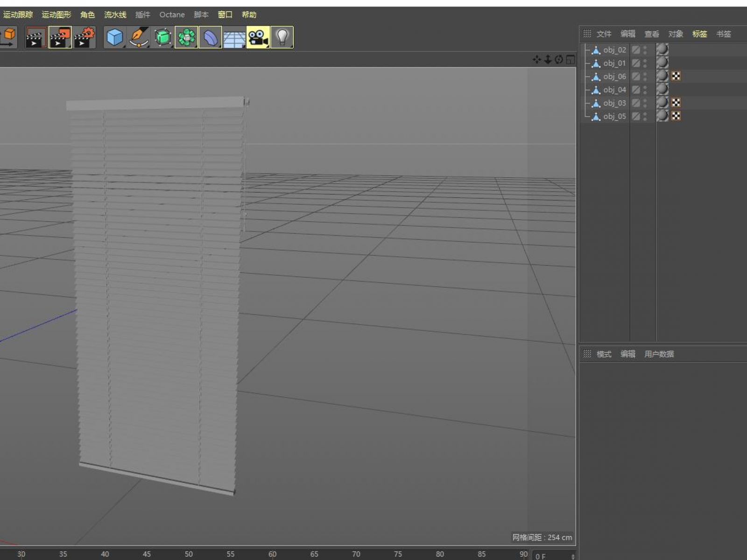This screenshot has width=747, height=560.
Task: Click the Render View clapperboard icon
Action: tap(36, 37)
